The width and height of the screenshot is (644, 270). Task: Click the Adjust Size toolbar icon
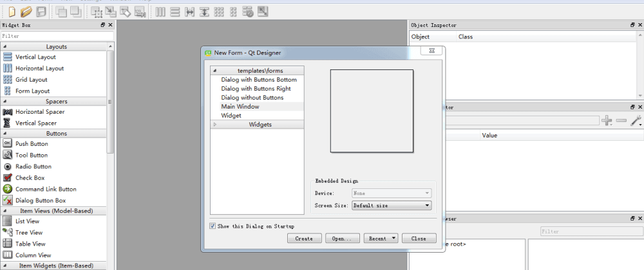(263, 12)
